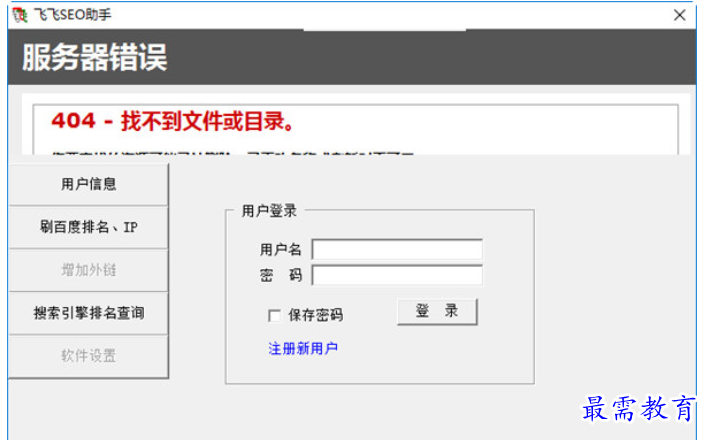Image resolution: width=704 pixels, height=440 pixels.
Task: Enable the 保存密码 checkbox
Action: (274, 315)
